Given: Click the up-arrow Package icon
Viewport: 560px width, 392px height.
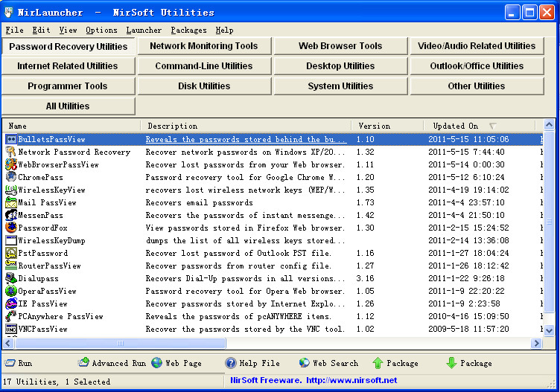Looking at the screenshot, I should [378, 363].
